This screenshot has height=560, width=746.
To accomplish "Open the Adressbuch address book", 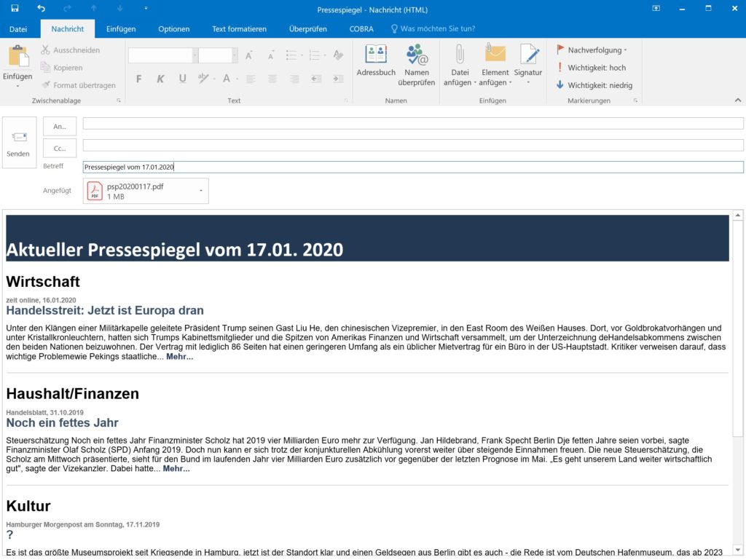I will click(x=376, y=55).
